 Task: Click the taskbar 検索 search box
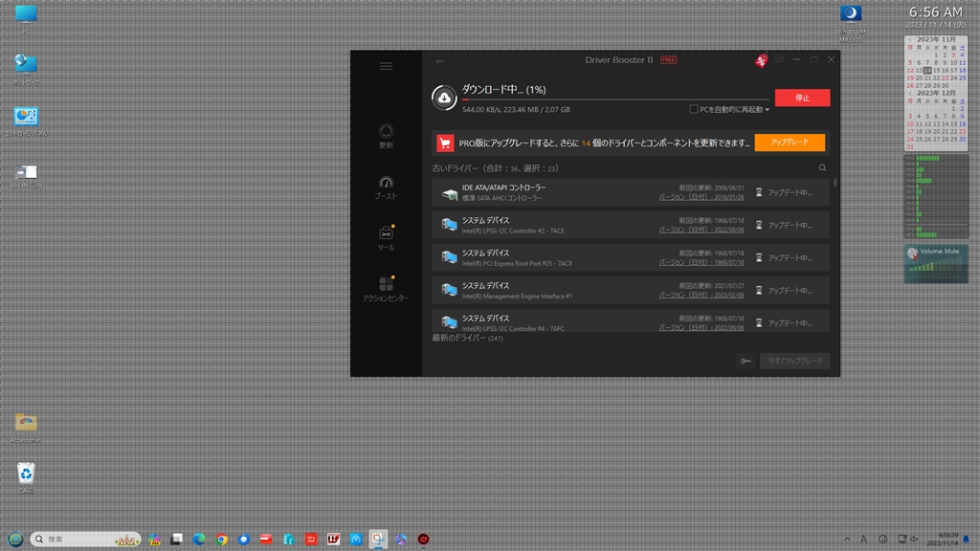tap(85, 540)
